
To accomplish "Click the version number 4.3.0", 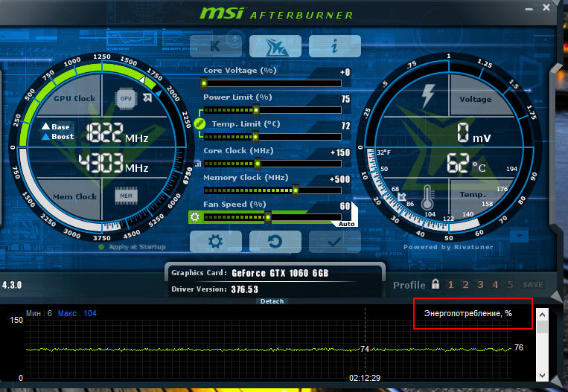I will (x=12, y=285).
